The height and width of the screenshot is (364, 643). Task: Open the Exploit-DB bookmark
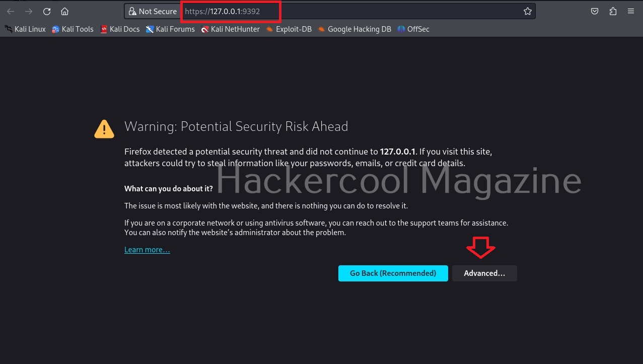pyautogui.click(x=289, y=29)
